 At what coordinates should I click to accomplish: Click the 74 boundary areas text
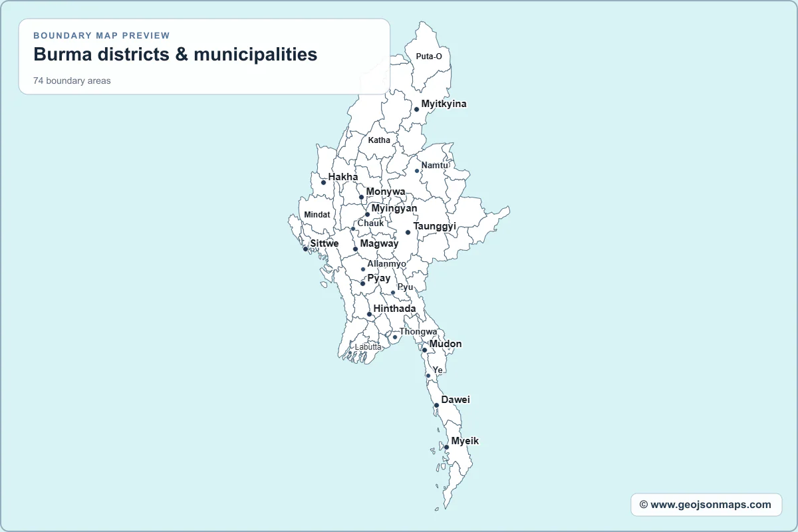point(72,81)
